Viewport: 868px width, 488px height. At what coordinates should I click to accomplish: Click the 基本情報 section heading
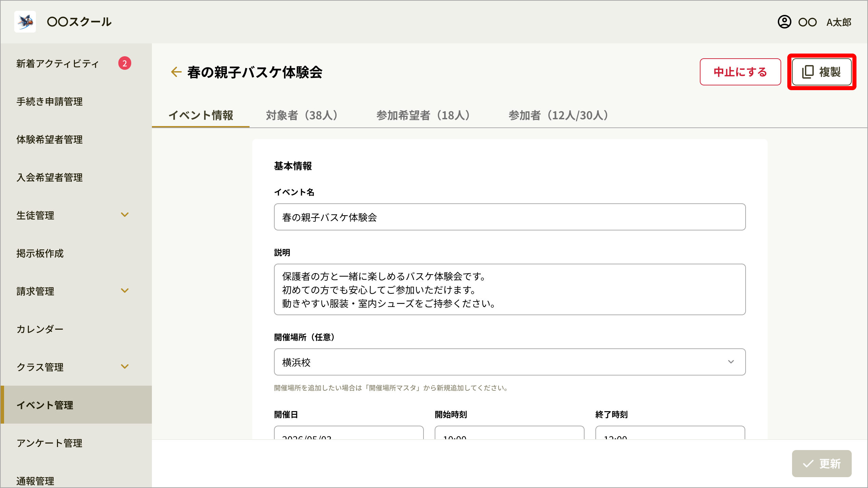point(293,166)
